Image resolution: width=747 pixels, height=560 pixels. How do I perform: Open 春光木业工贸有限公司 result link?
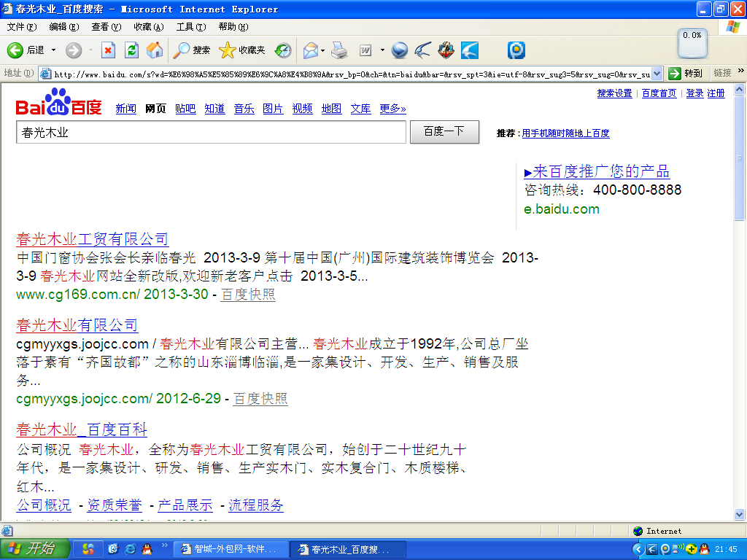click(93, 238)
